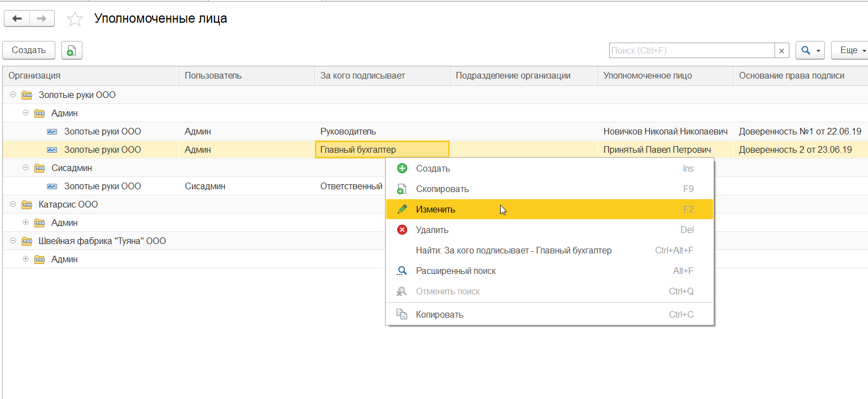Viewport: 868px width, 399px height.
Task: Collapse the Золотые руки ООО group
Action: pyautogui.click(x=13, y=95)
